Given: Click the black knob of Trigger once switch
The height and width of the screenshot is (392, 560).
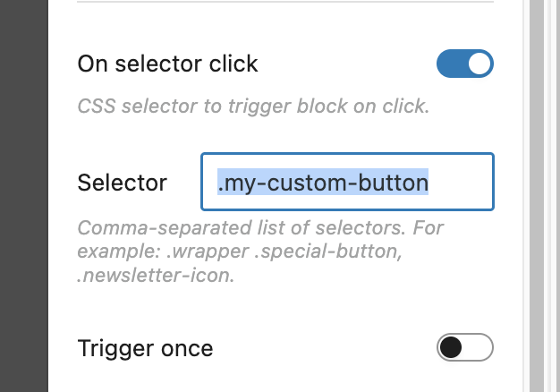Looking at the screenshot, I should tap(452, 347).
